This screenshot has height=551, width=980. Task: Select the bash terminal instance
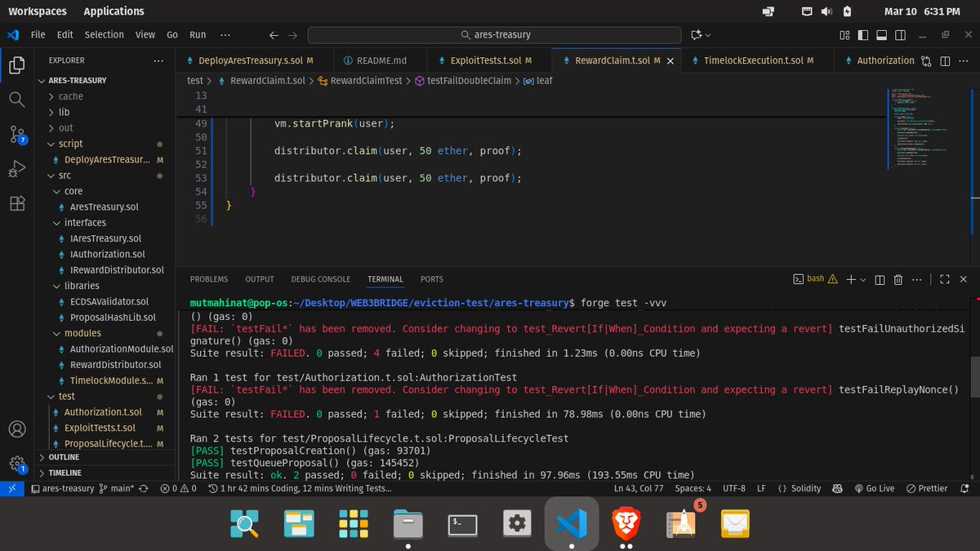tap(816, 279)
